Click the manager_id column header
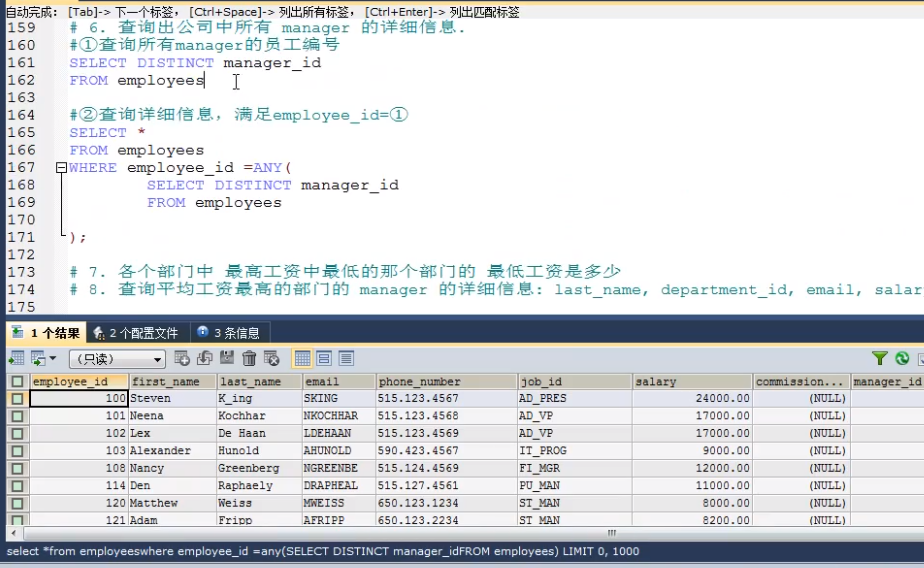This screenshot has width=924, height=568. [x=887, y=382]
